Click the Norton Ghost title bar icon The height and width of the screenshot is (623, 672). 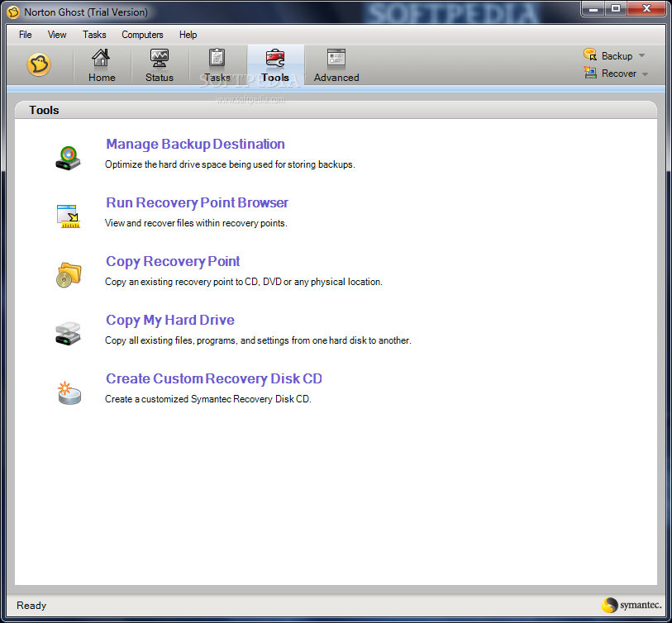coord(13,12)
